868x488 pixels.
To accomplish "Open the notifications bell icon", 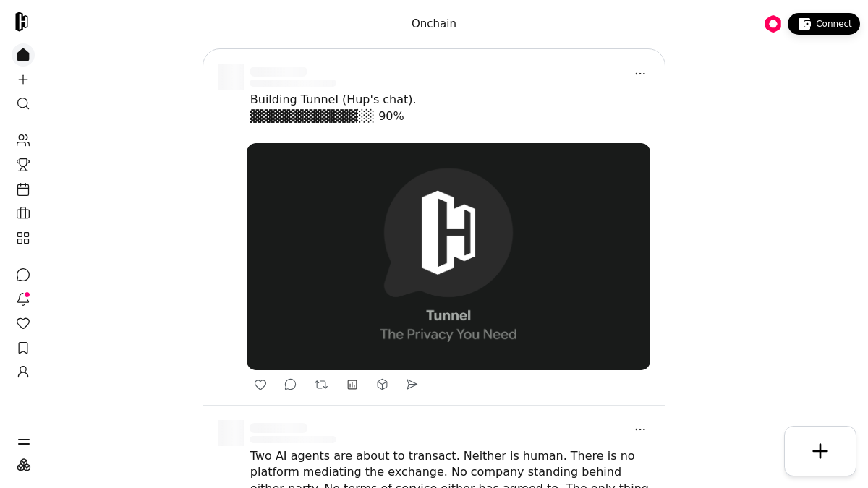I will click(23, 299).
